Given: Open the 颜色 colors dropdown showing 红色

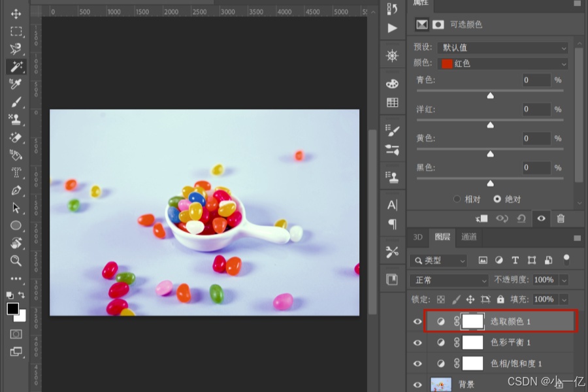Looking at the screenshot, I should 502,64.
